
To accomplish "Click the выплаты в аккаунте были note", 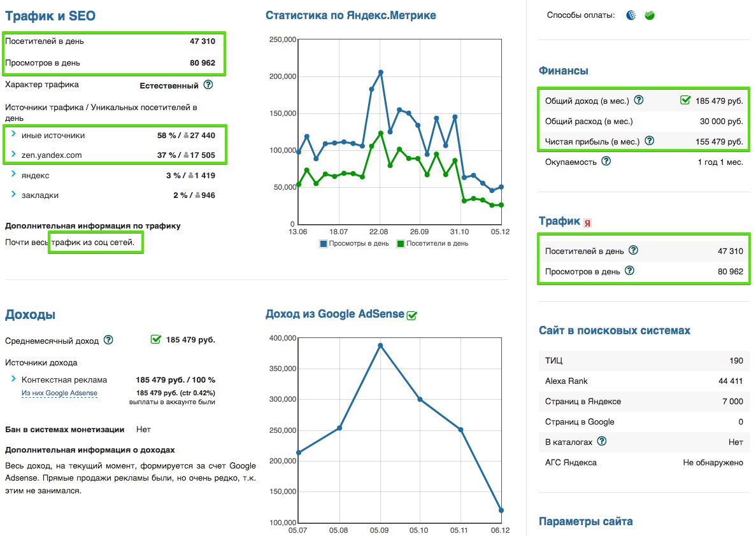I will 172,402.
